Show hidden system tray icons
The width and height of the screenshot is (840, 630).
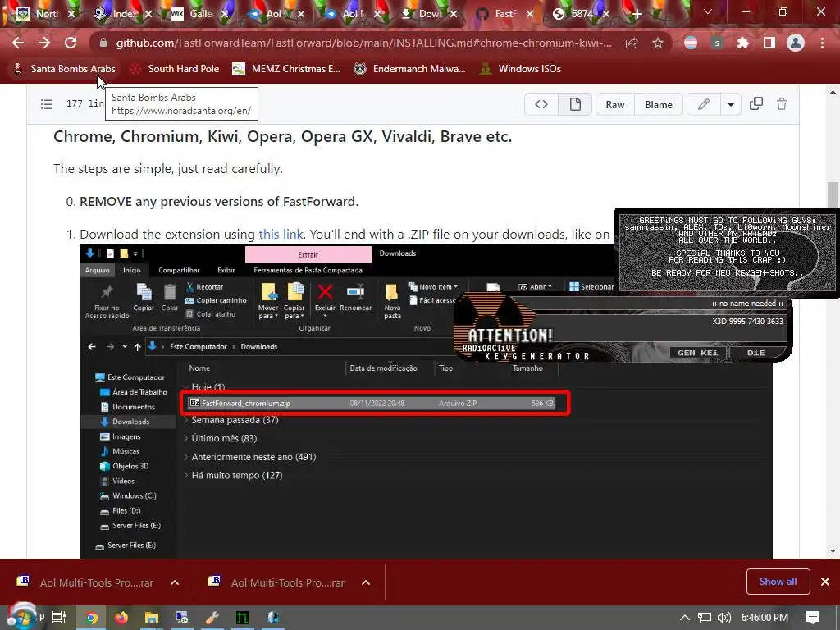(684, 618)
